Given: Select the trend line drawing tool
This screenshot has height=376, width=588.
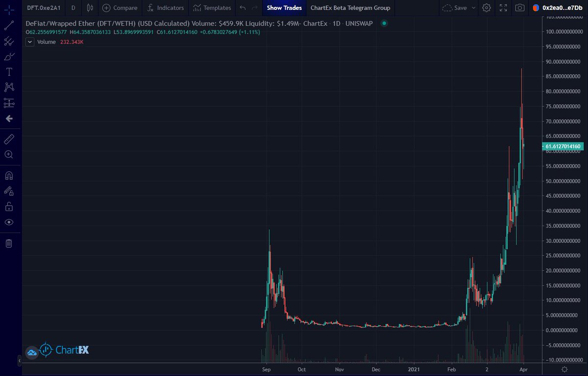Looking at the screenshot, I should [9, 25].
